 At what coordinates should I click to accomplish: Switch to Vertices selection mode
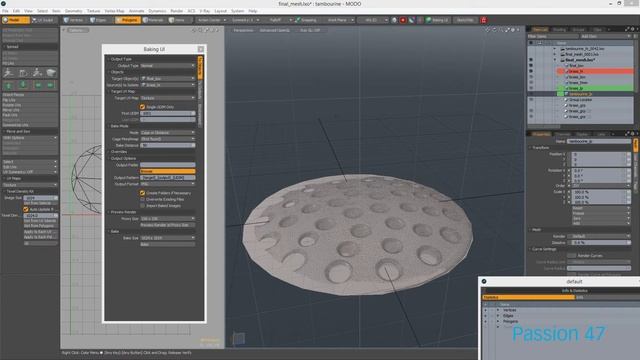74,20
